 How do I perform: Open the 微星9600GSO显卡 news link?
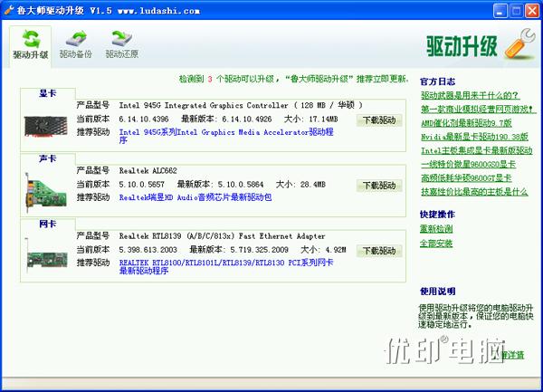click(x=468, y=164)
